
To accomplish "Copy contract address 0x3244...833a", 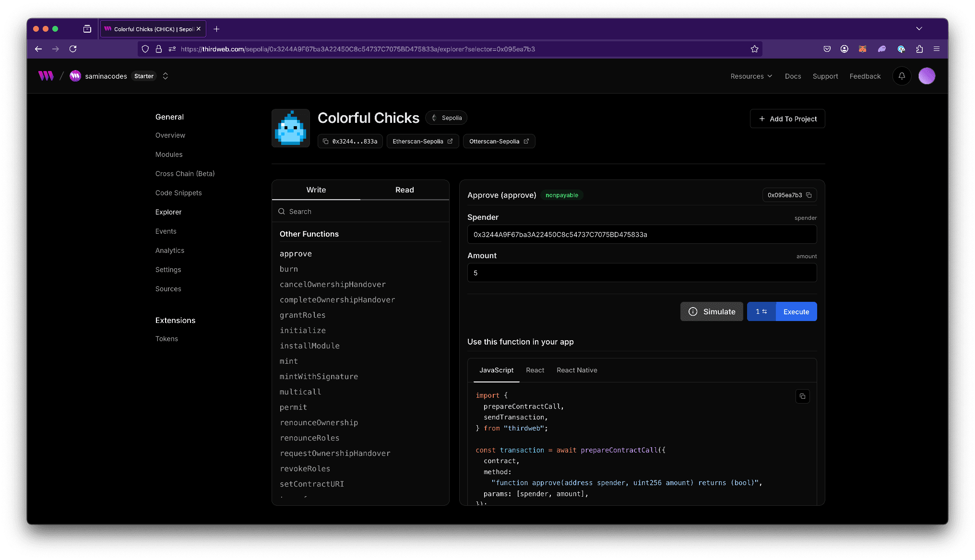I will pos(350,142).
